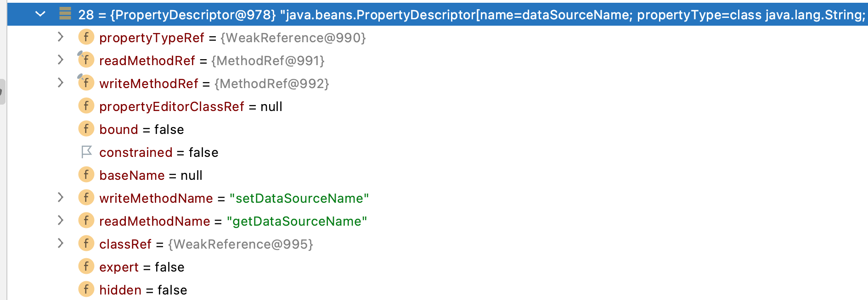
Task: Expand the writeMethodName string value
Action: [60, 197]
